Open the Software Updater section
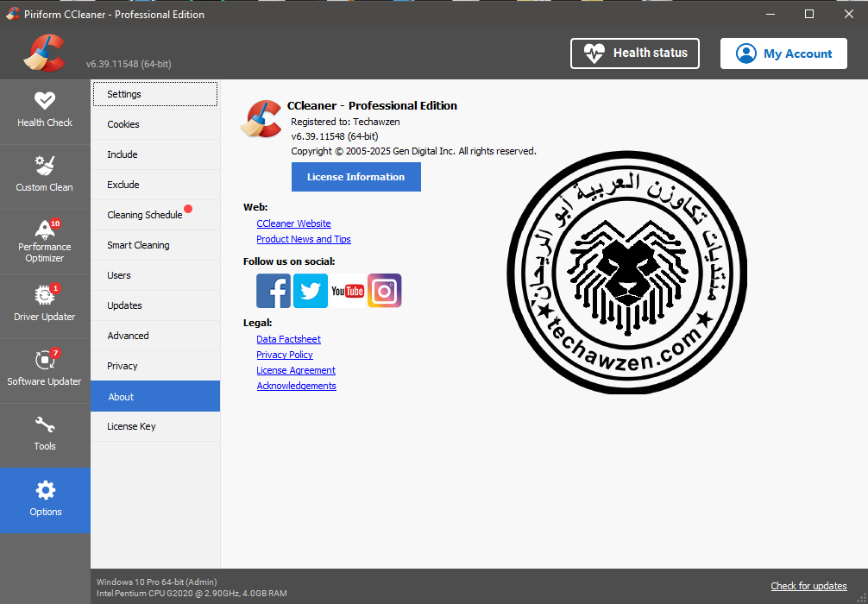Image resolution: width=868 pixels, height=604 pixels. point(45,371)
